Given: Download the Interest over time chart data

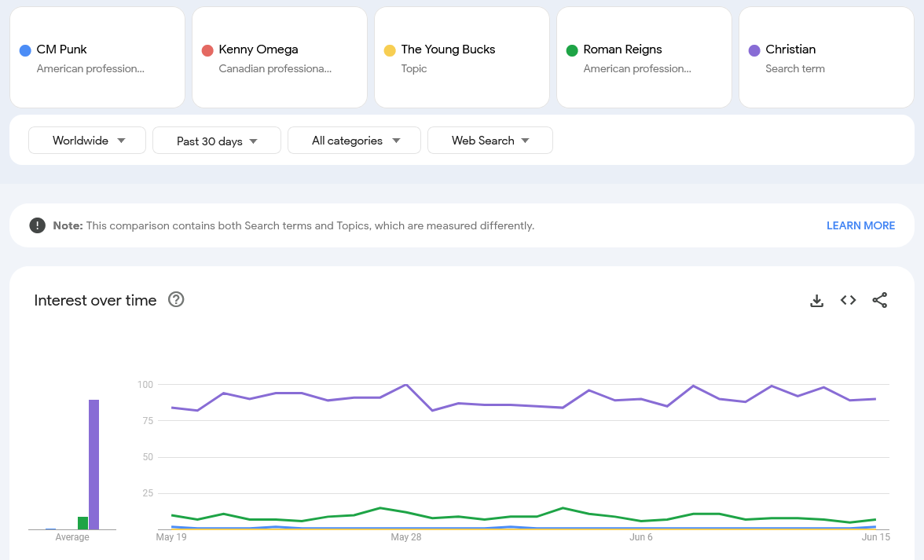Looking at the screenshot, I should click(x=816, y=301).
